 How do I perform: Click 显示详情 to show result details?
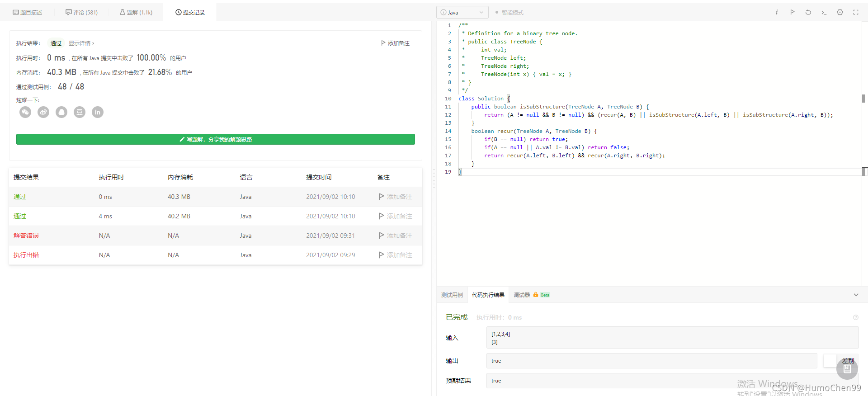(81, 43)
